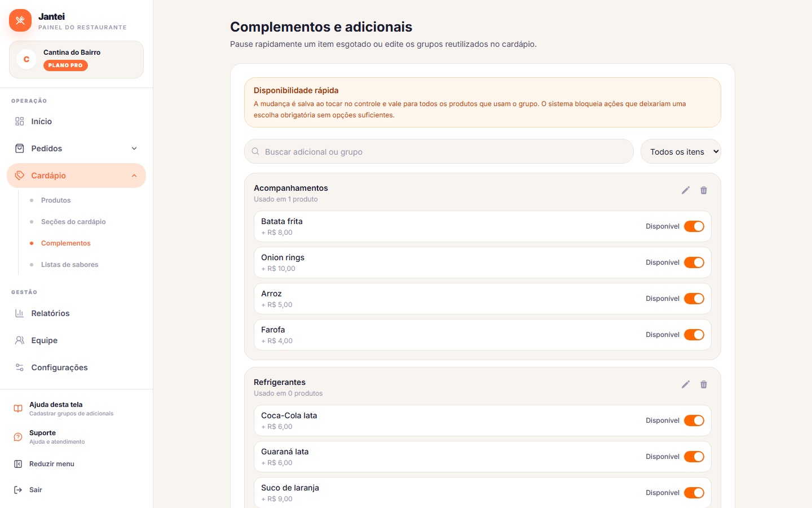Click the Disponibilidade rápida heading
812x508 pixels.
point(296,90)
